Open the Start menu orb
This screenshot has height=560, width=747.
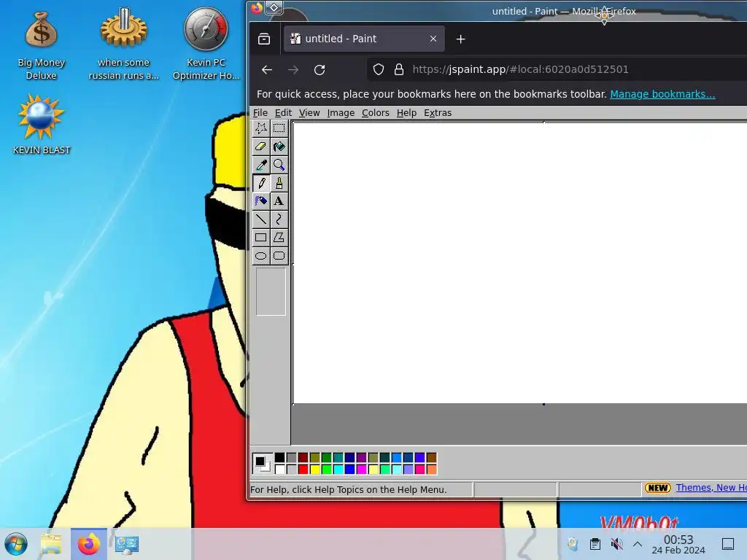tap(16, 544)
